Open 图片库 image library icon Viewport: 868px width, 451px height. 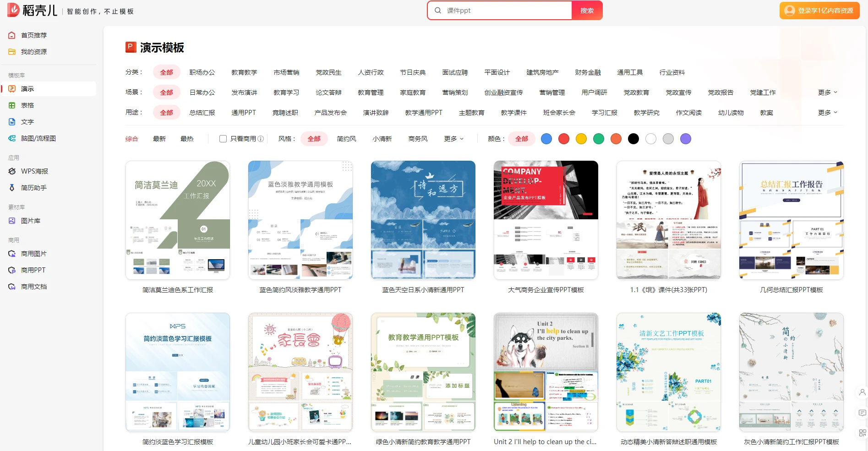pyautogui.click(x=12, y=221)
